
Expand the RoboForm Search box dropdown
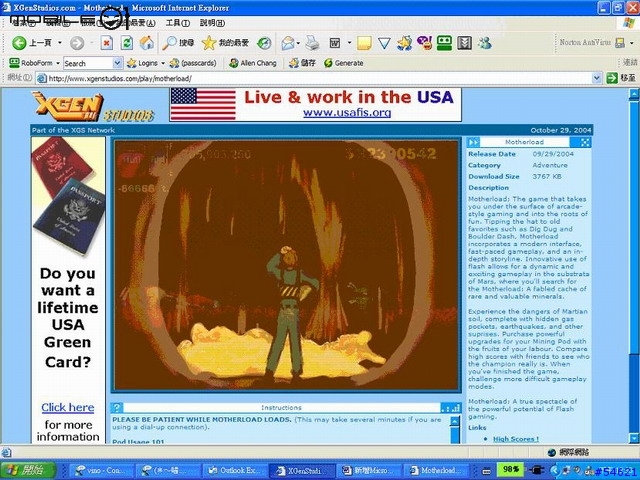[x=117, y=63]
